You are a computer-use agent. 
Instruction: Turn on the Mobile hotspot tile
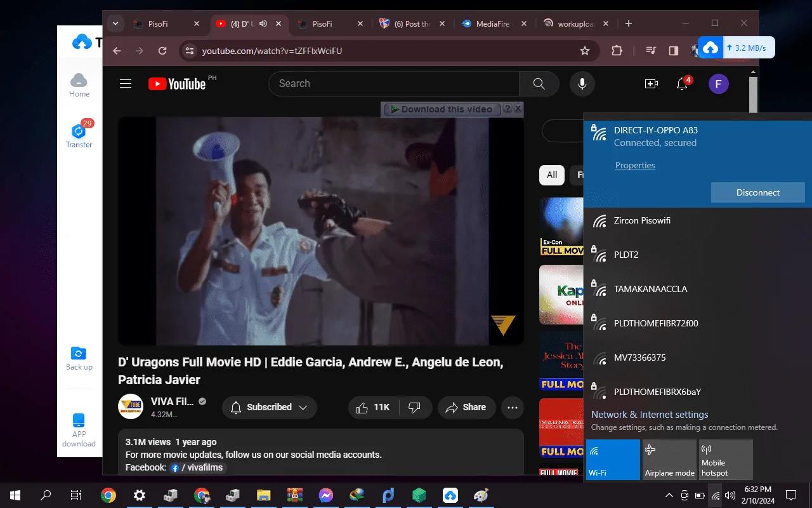726,460
